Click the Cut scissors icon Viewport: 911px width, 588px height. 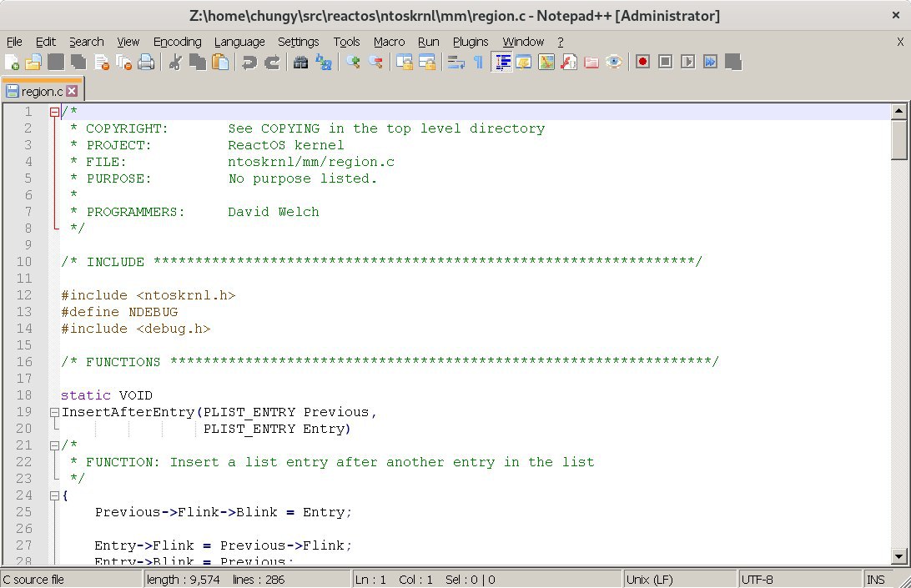175,63
